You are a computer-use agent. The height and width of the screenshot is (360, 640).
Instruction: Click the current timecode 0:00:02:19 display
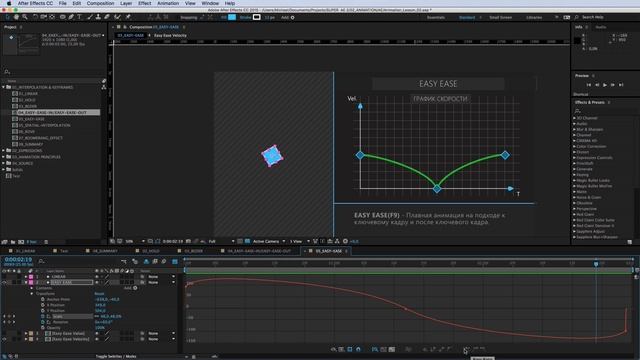click(x=18, y=260)
